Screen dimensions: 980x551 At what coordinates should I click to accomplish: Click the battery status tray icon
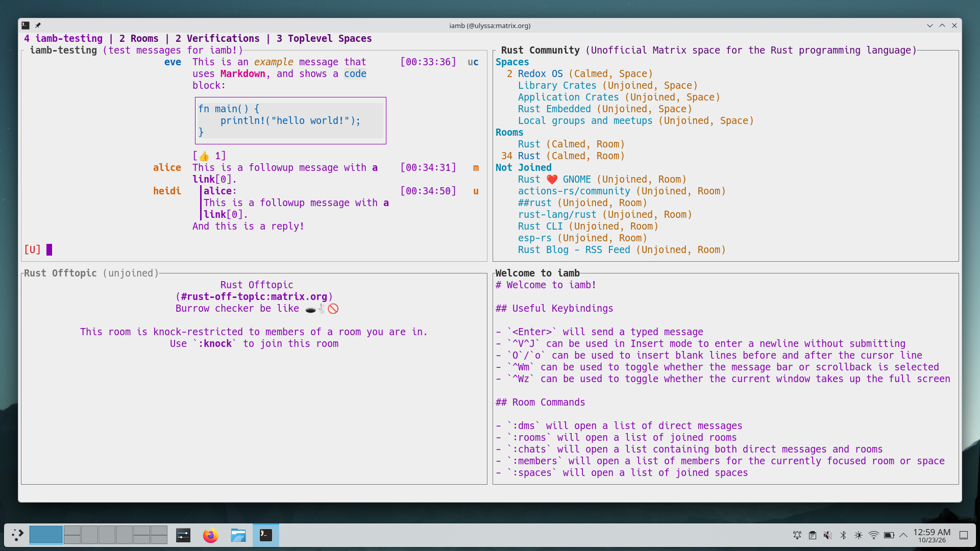click(x=889, y=535)
